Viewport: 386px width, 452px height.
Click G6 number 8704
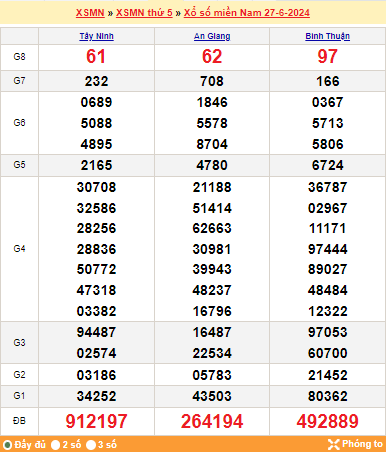click(212, 144)
